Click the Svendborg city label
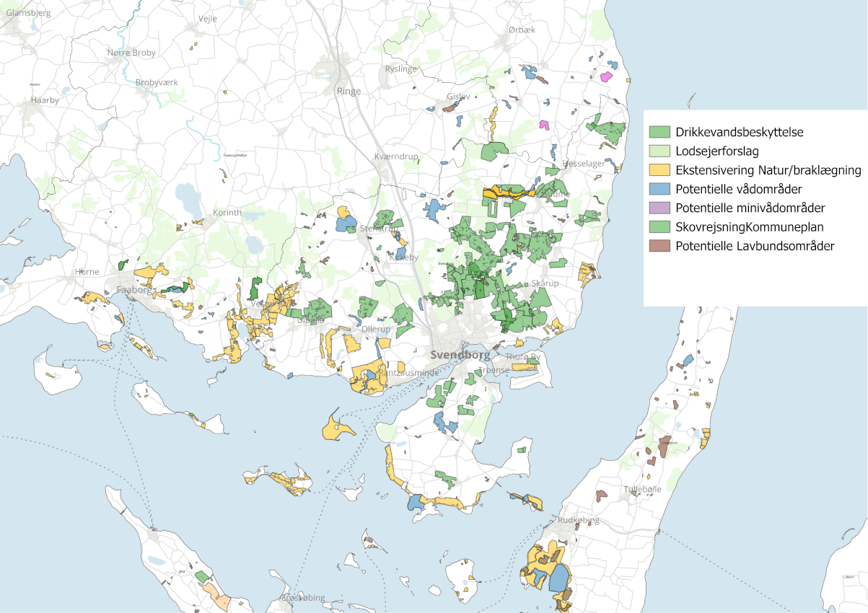The height and width of the screenshot is (613, 868). tap(460, 355)
